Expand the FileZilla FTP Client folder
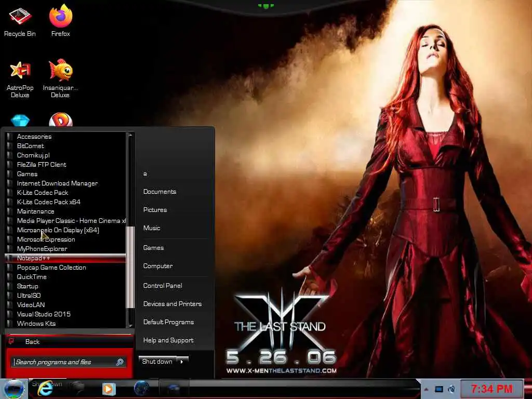This screenshot has width=532, height=399. 65,165
